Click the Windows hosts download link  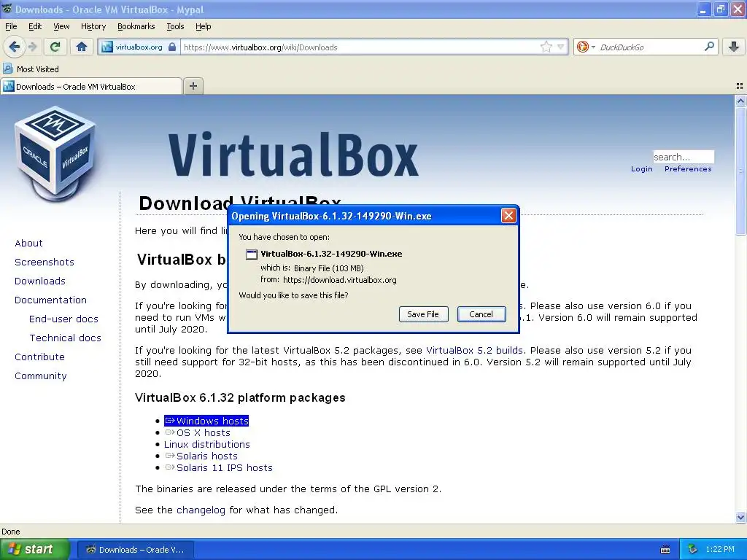click(x=206, y=421)
